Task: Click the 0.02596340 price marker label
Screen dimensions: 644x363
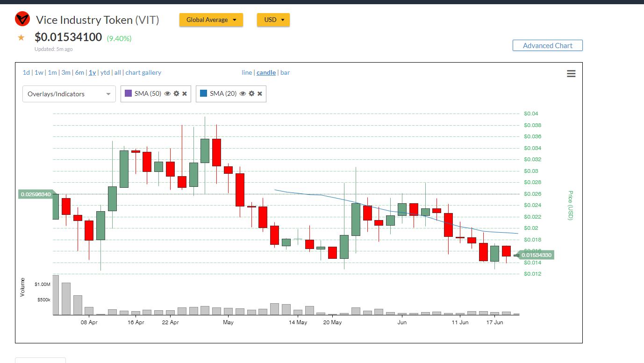Action: (x=36, y=194)
